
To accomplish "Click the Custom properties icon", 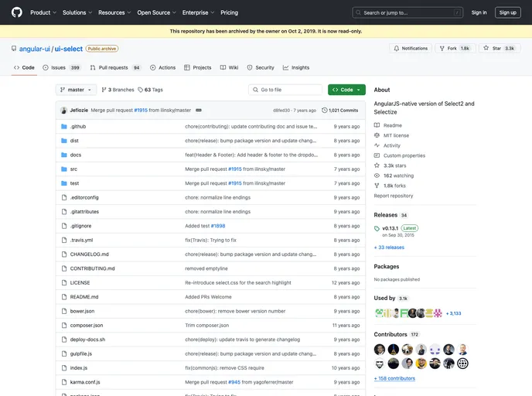I will (377, 155).
